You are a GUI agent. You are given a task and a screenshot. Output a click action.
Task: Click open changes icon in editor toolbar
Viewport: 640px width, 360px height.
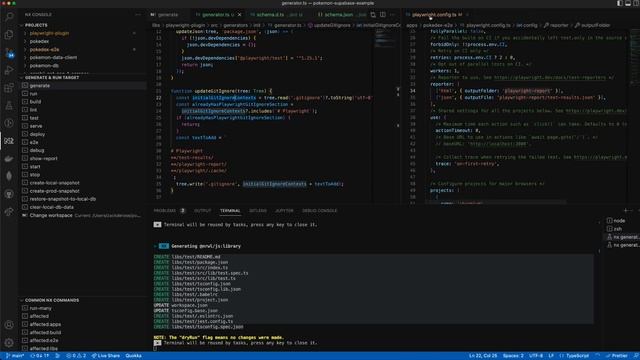pyautogui.click(x=373, y=15)
